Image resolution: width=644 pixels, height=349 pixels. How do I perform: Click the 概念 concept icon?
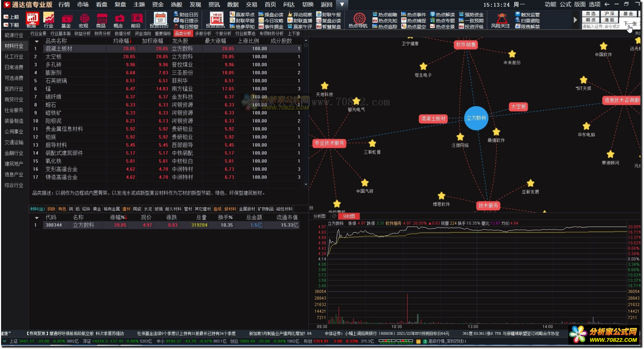coord(119,21)
